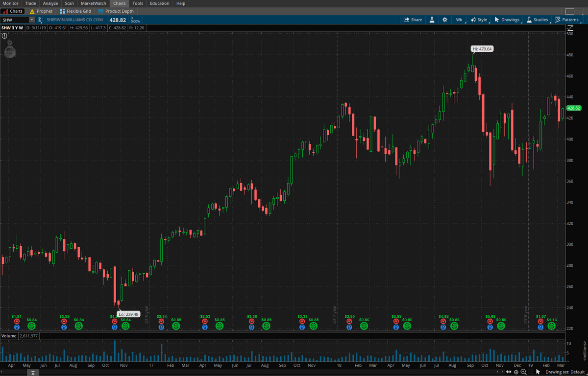Viewport: 588px width, 376px height.
Task: Click the $3.36 earnings phone icon
Action: pyautogui.click(x=252, y=321)
